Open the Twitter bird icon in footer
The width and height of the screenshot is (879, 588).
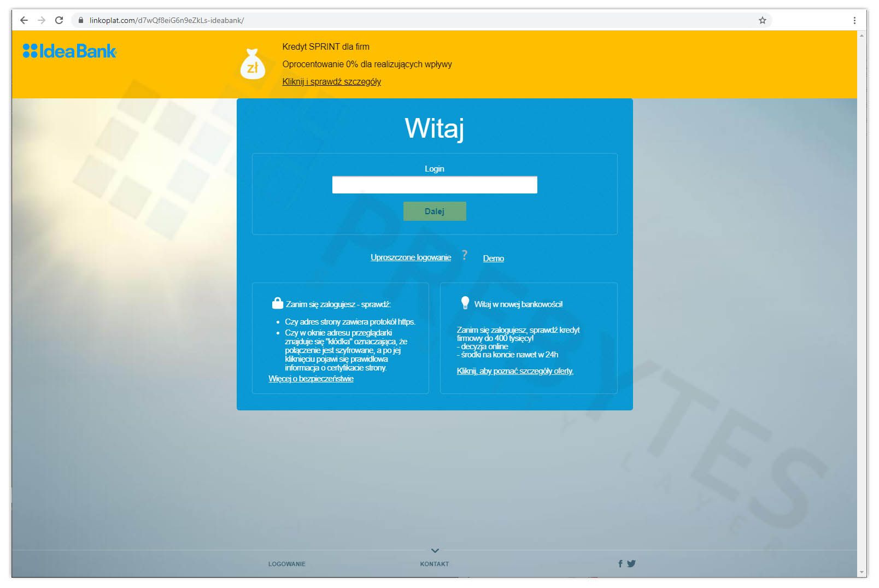click(x=631, y=563)
